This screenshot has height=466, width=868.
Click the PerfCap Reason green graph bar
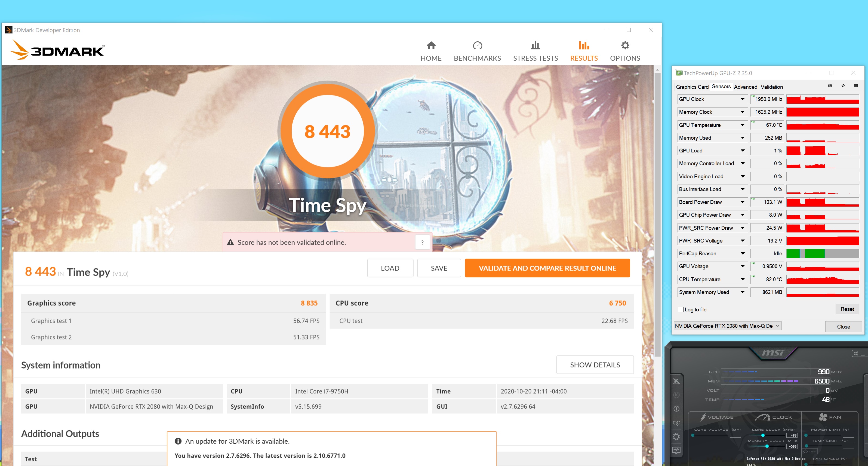pyautogui.click(x=814, y=254)
